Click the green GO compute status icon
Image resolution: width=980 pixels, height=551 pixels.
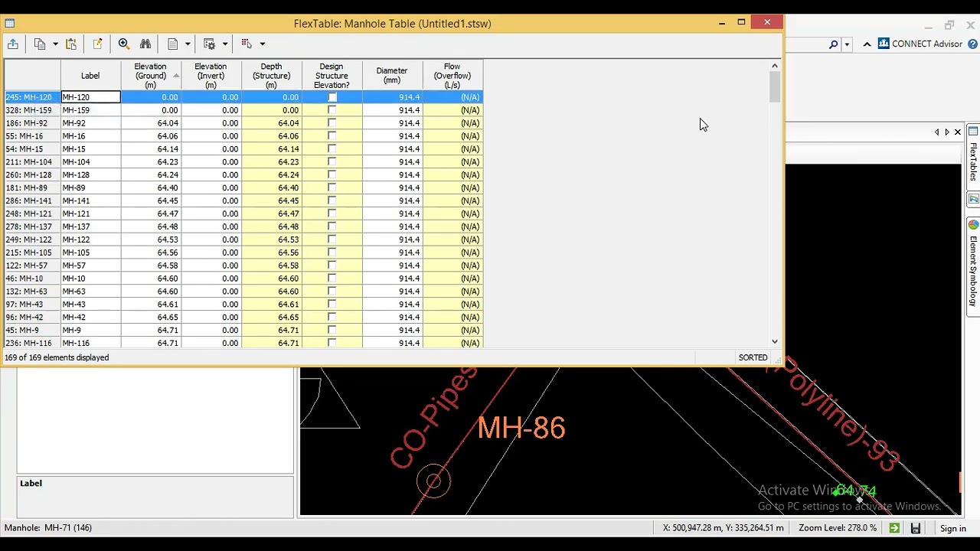[894, 528]
